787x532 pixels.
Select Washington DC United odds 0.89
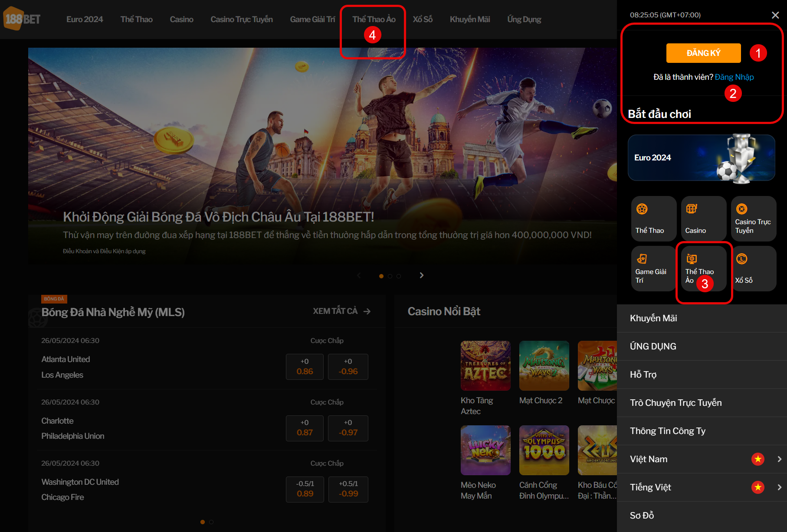pos(305,489)
